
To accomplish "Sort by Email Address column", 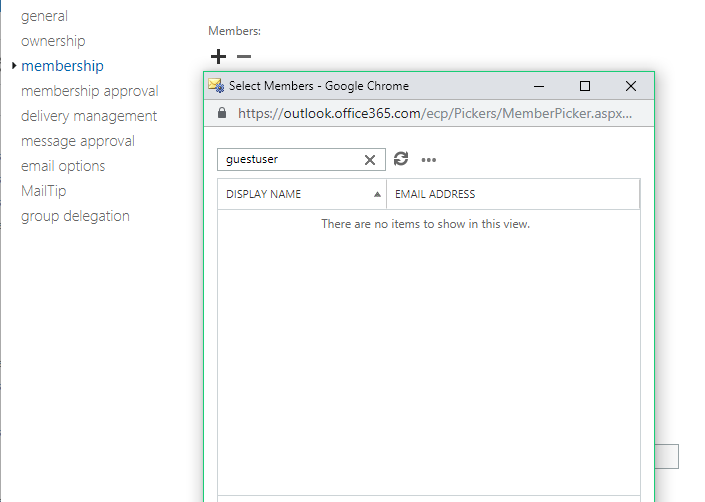I will click(513, 194).
